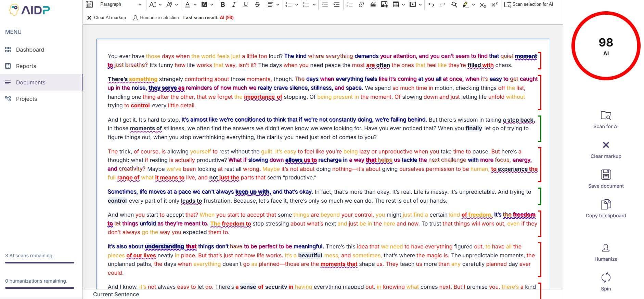Open Dashboard from the sidebar menu

[30, 50]
